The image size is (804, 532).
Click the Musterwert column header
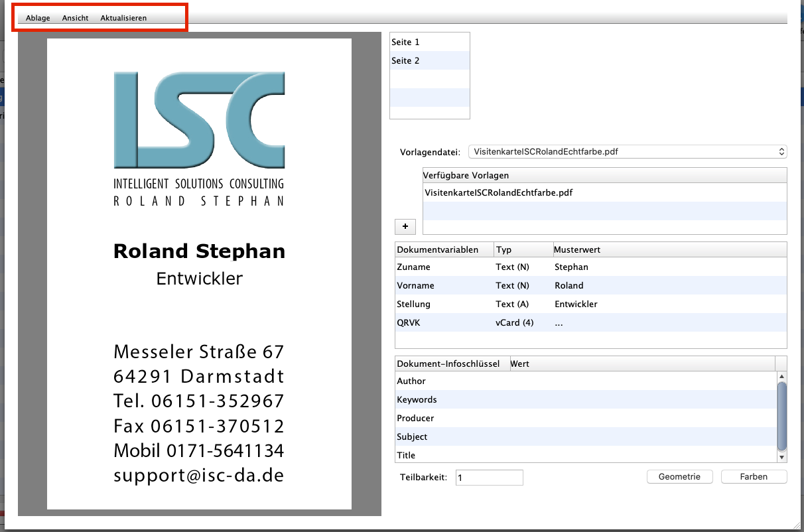pyautogui.click(x=670, y=249)
